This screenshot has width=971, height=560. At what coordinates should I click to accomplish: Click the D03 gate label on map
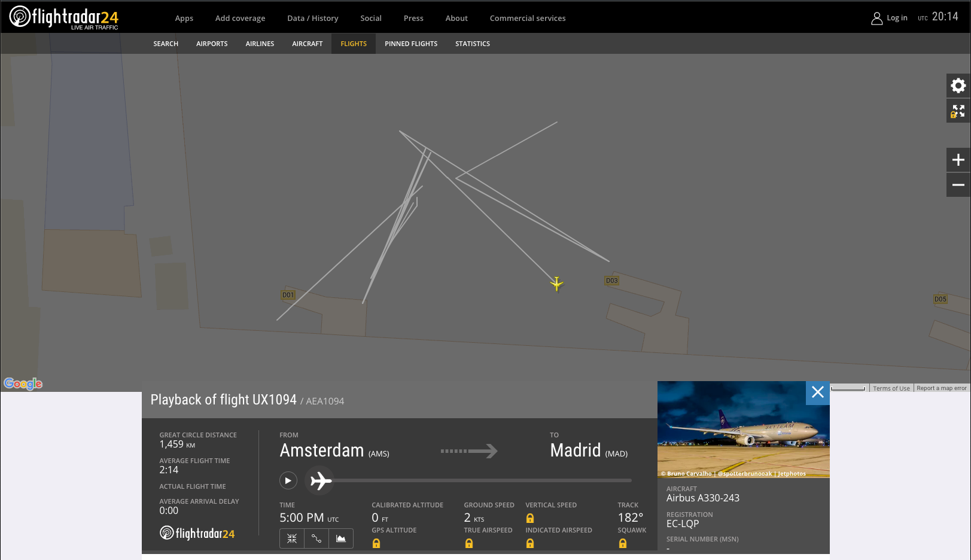coord(611,281)
